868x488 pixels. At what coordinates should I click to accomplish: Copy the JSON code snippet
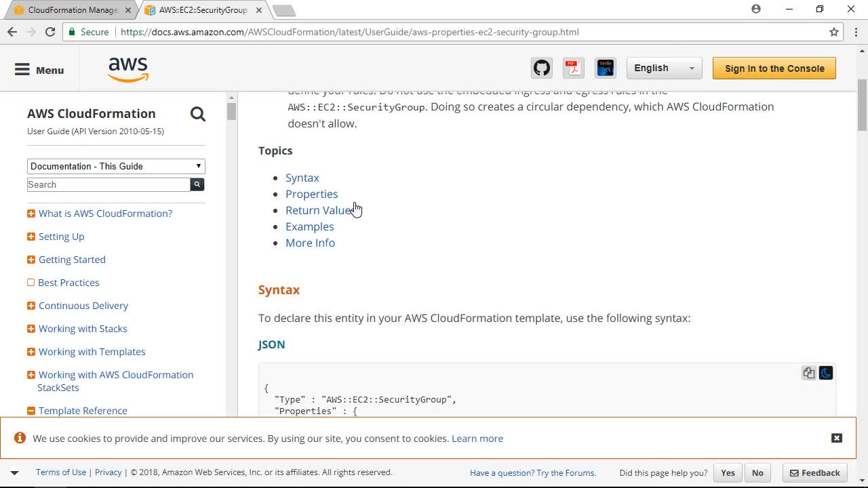tap(808, 373)
